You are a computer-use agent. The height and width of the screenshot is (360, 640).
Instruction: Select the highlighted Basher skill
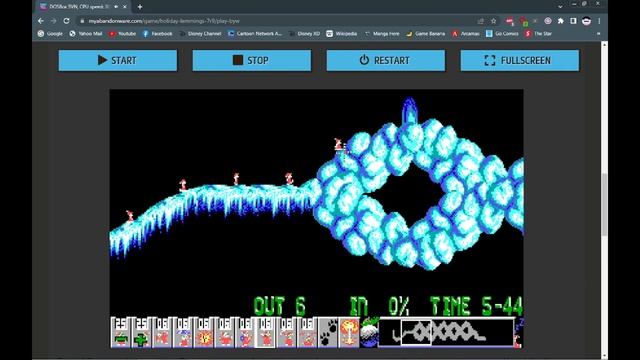coord(266,332)
